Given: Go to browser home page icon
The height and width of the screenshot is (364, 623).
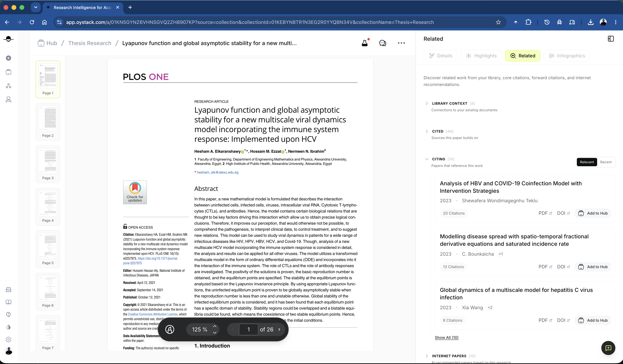Looking at the screenshot, I should [x=44, y=22].
